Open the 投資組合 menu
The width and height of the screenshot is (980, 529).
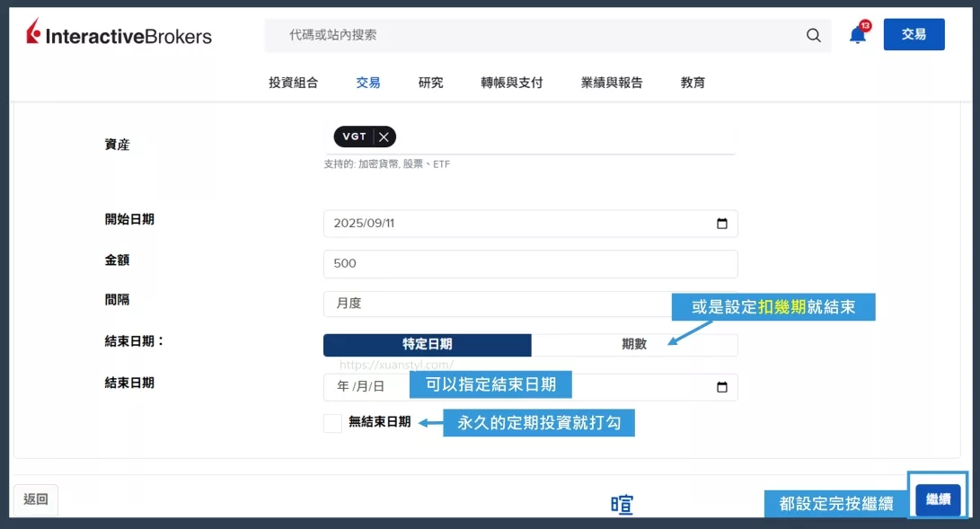tap(293, 83)
